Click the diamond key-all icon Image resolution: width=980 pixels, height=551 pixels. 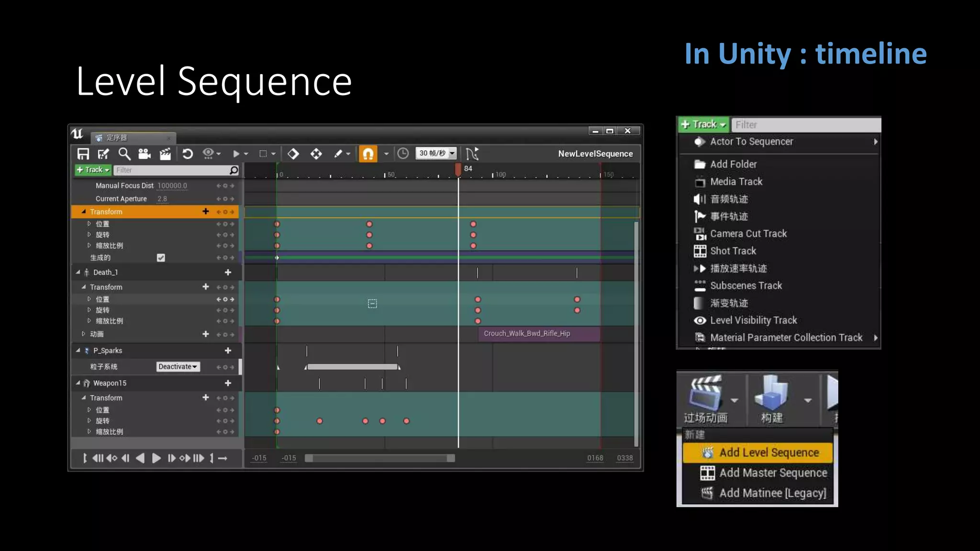pyautogui.click(x=293, y=154)
